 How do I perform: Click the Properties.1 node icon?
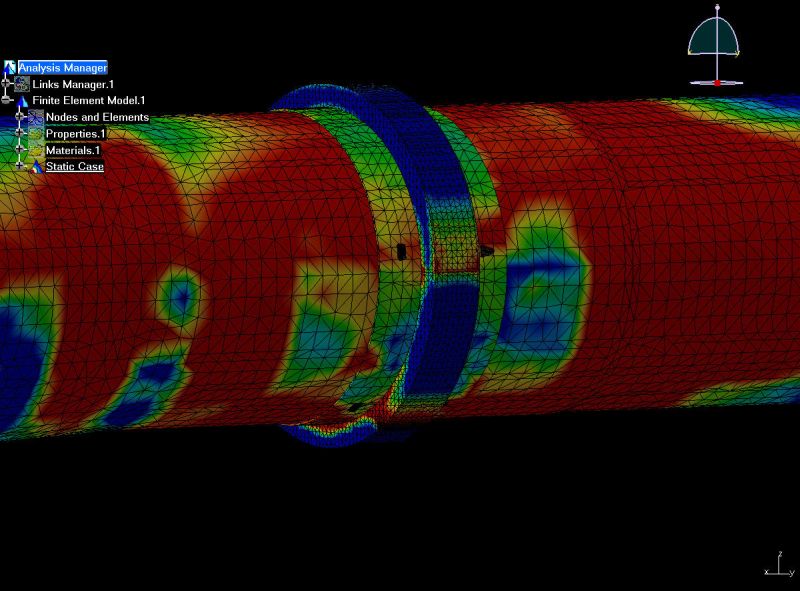point(36,134)
